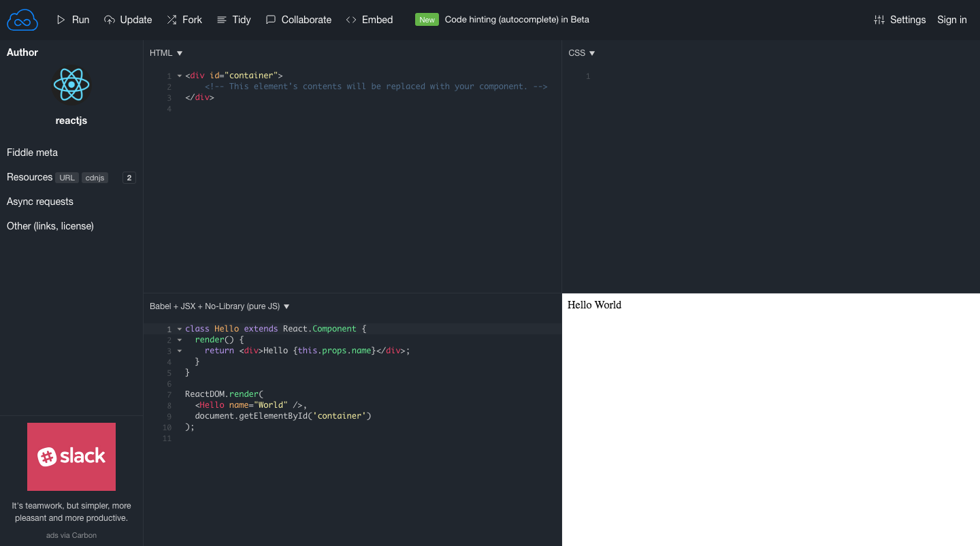Open the Fiddle meta section
Viewport: 980px width, 546px height.
tap(32, 152)
